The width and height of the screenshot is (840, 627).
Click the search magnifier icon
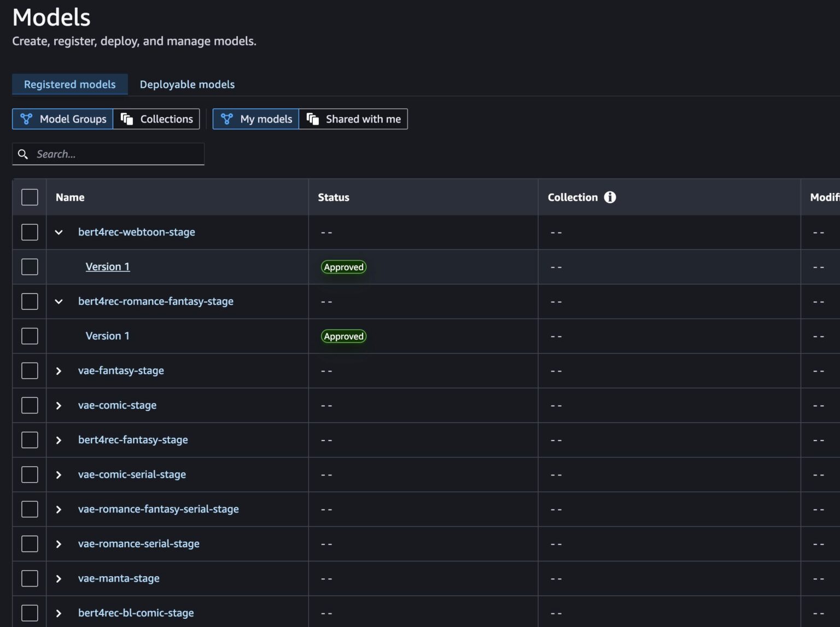pos(23,154)
